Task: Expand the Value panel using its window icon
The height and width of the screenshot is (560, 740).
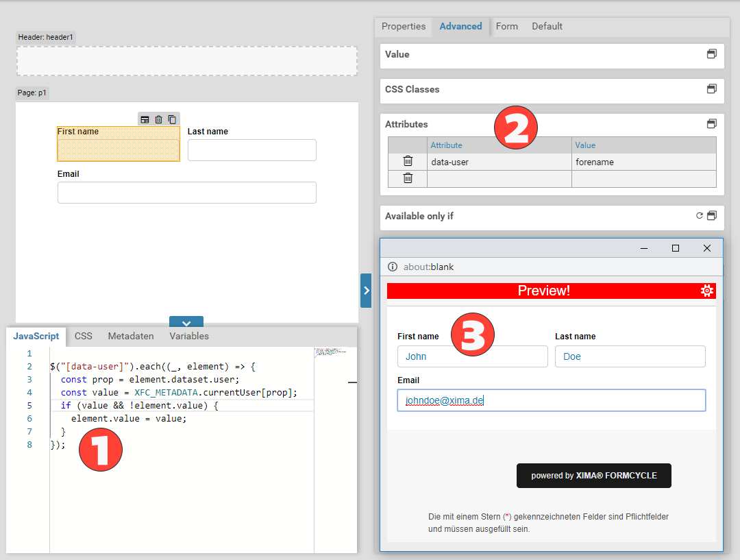Action: 712,54
